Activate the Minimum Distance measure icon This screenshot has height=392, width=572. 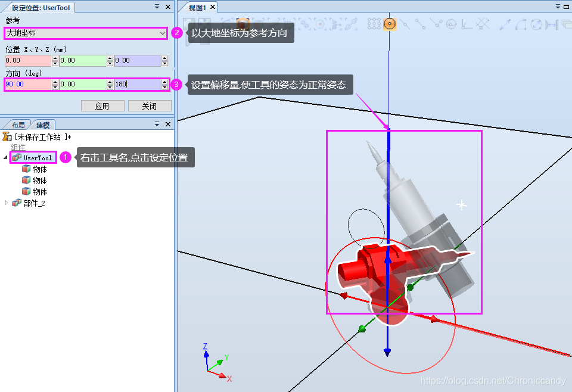tap(552, 24)
